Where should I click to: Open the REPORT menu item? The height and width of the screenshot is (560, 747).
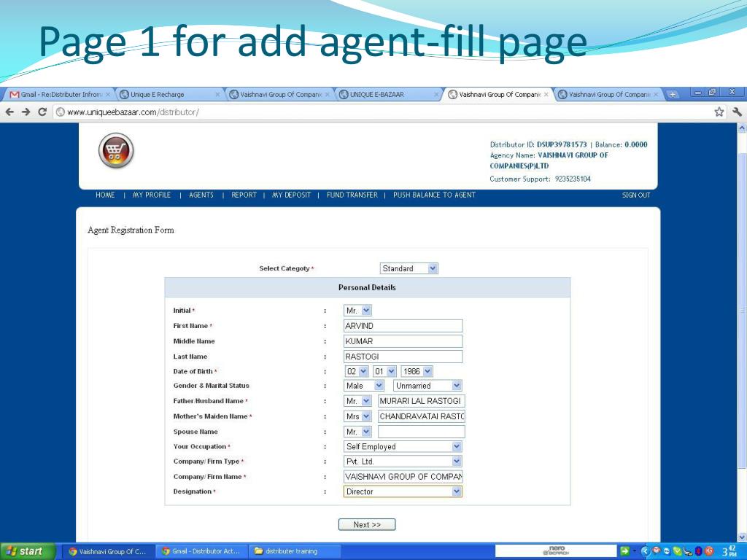tap(244, 195)
